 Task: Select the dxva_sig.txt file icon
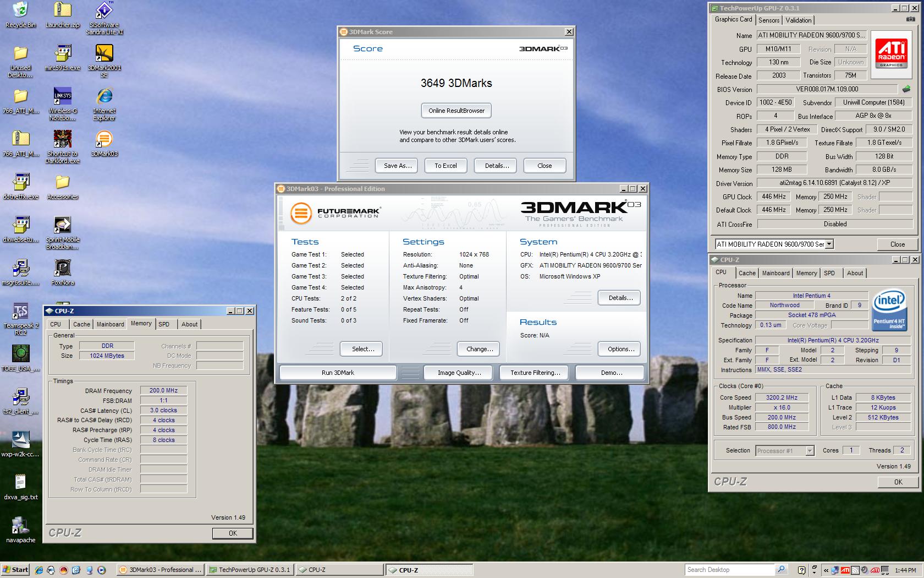[x=20, y=487]
